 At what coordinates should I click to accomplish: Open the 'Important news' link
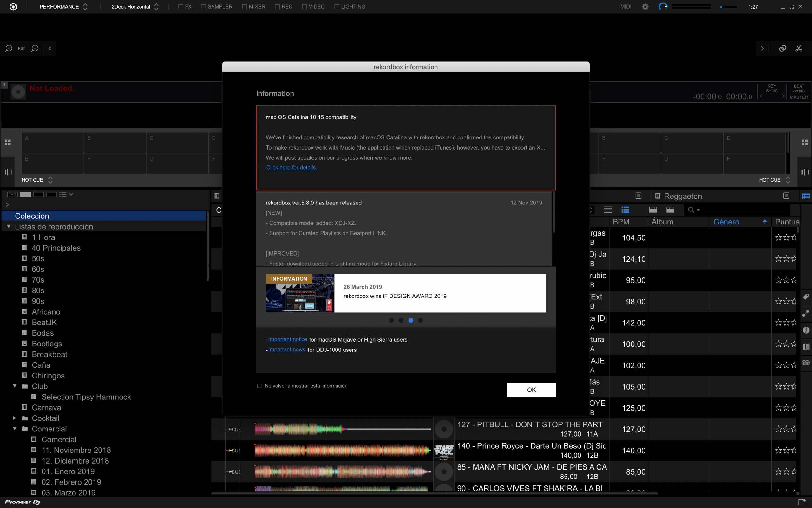(286, 350)
